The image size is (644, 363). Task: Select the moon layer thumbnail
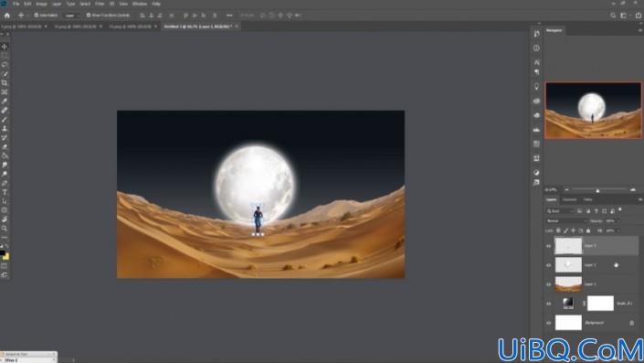[568, 265]
